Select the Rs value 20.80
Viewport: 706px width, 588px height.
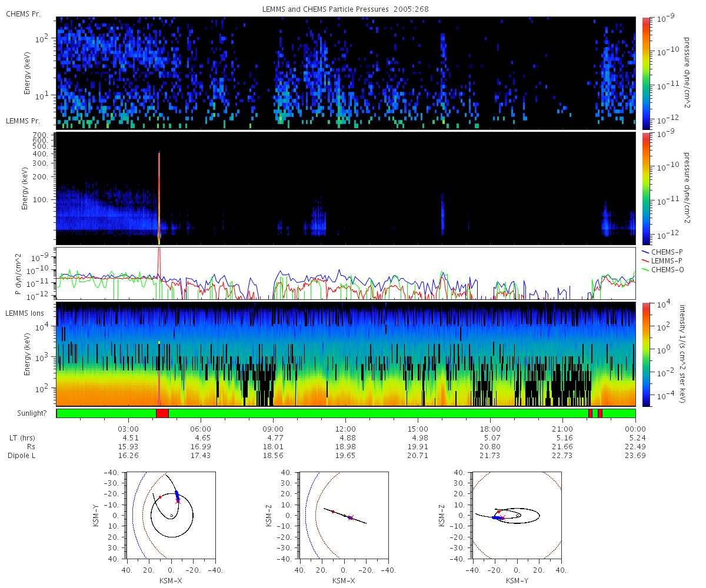[x=490, y=447]
